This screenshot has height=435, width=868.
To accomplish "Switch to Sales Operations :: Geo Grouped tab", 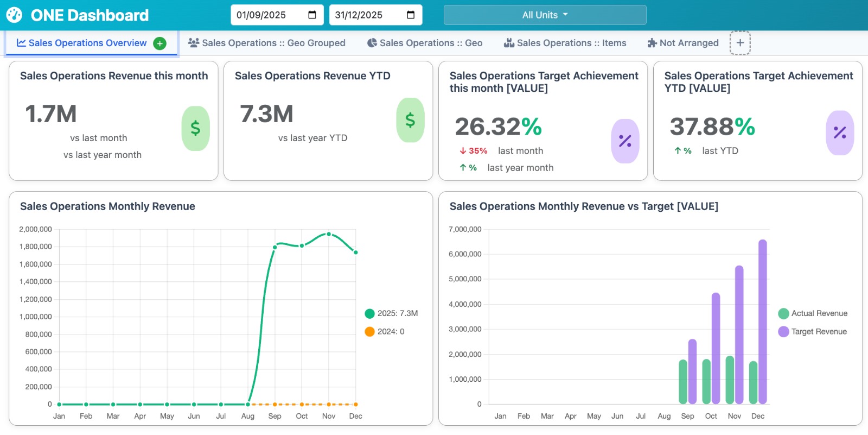I will click(x=266, y=43).
